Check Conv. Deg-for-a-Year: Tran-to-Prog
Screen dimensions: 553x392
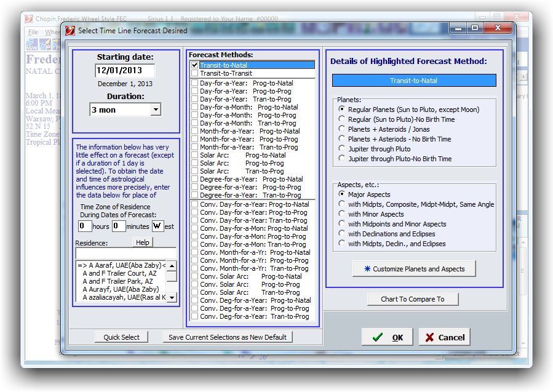194,316
